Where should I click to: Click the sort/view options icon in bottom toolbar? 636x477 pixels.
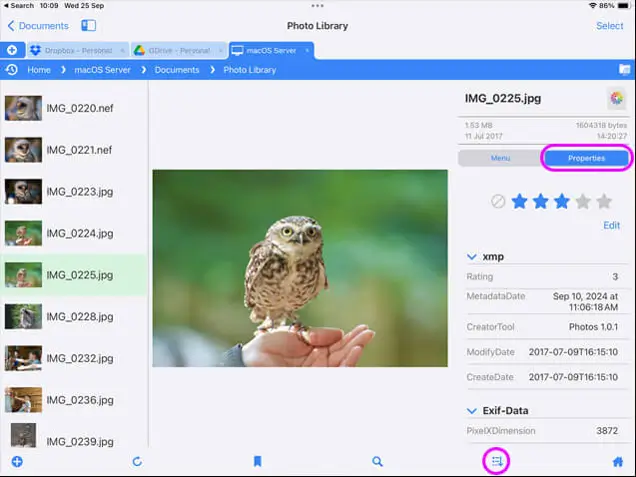(497, 461)
